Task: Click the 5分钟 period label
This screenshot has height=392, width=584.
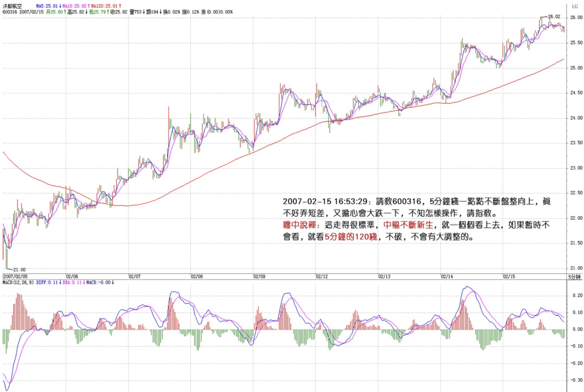Action: tap(574, 277)
